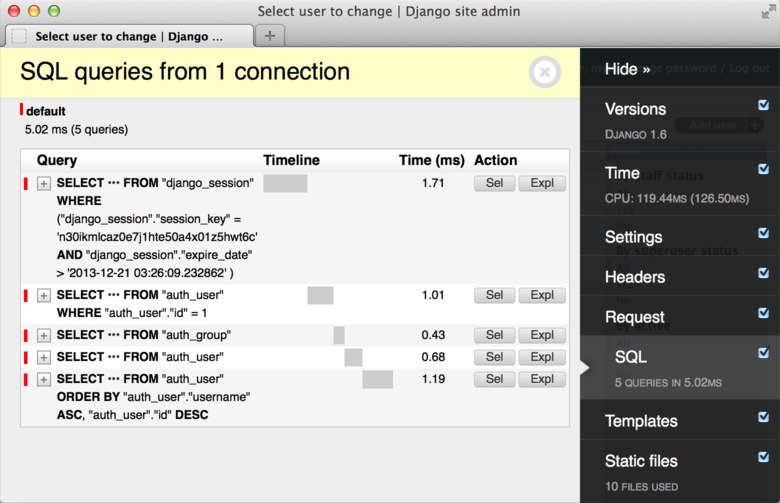Close the SQL queries panel
Image resolution: width=780 pixels, height=503 pixels.
(x=545, y=72)
